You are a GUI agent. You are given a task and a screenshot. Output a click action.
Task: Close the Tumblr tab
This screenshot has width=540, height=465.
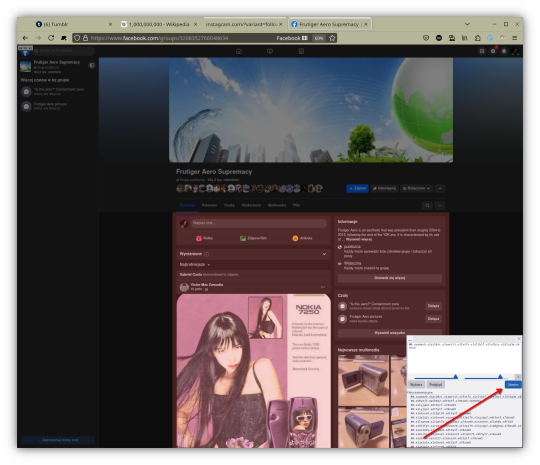point(110,24)
